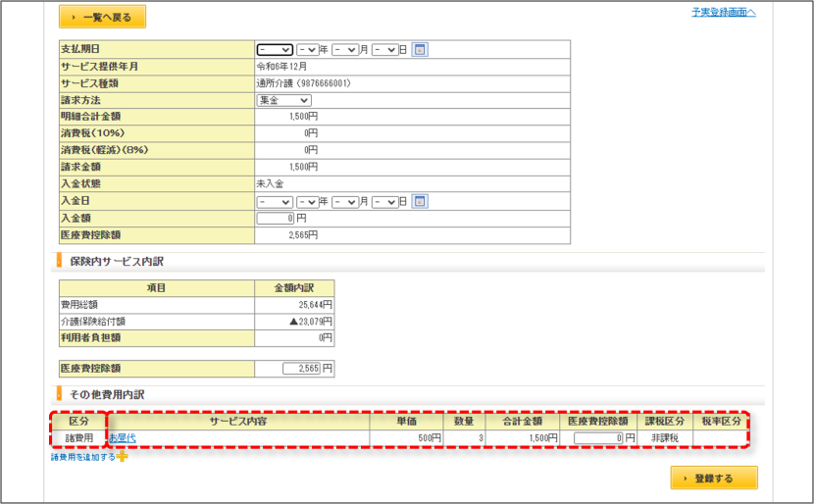The image size is (814, 504).
Task: Expand the 入金日 year dropdown
Action: click(307, 202)
